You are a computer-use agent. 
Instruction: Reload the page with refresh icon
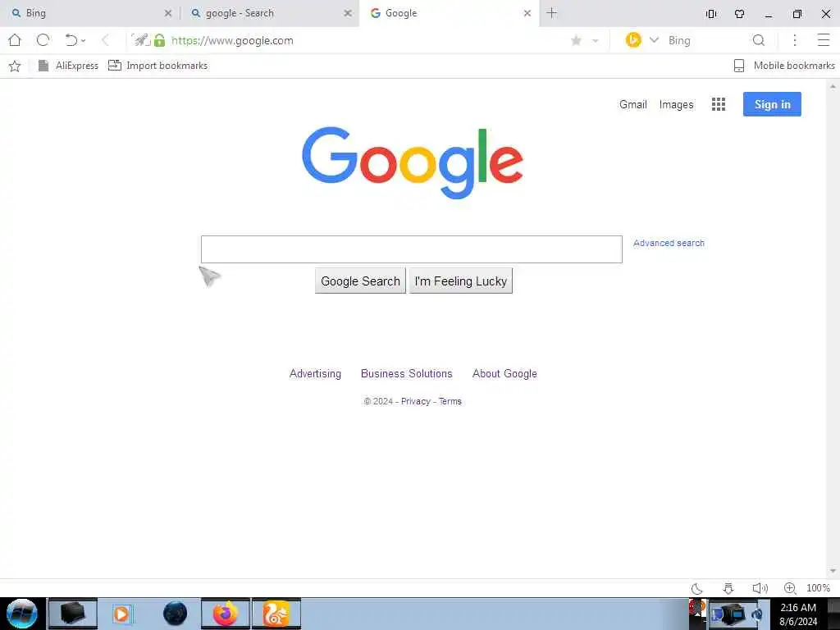pos(43,40)
